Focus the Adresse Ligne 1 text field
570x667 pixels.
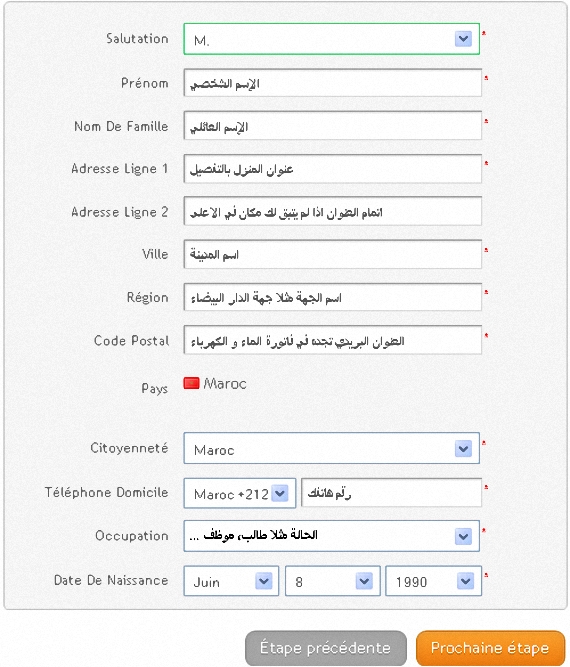pos(333,169)
